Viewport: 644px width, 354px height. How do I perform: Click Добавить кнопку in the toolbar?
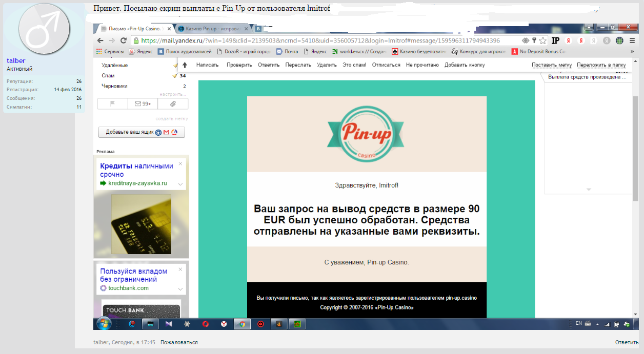(x=465, y=65)
